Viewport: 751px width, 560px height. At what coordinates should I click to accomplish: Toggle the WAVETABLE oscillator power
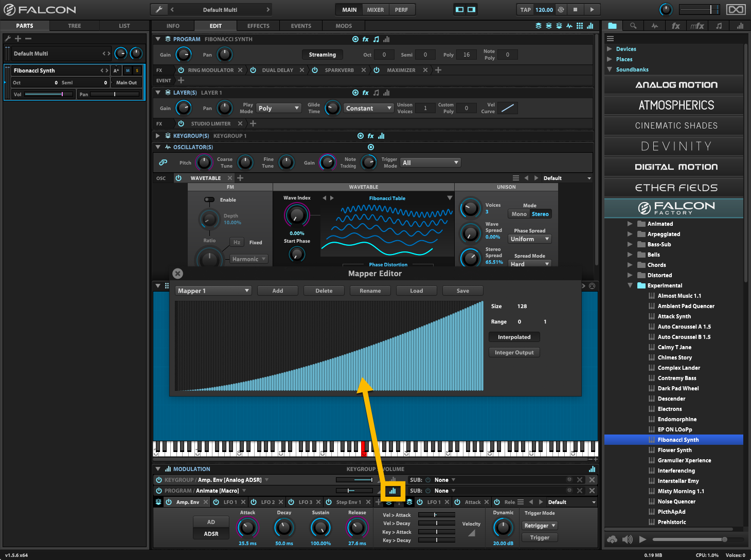click(178, 178)
